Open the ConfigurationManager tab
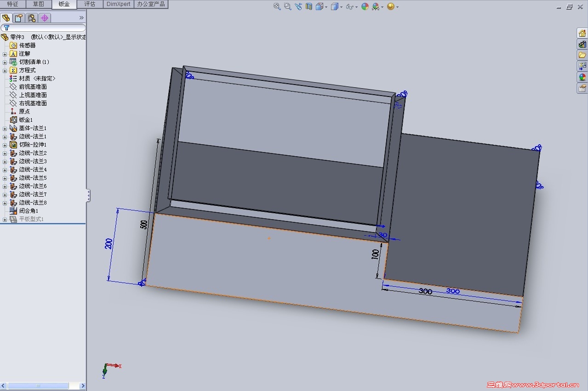This screenshot has height=391, width=588. coord(32,18)
